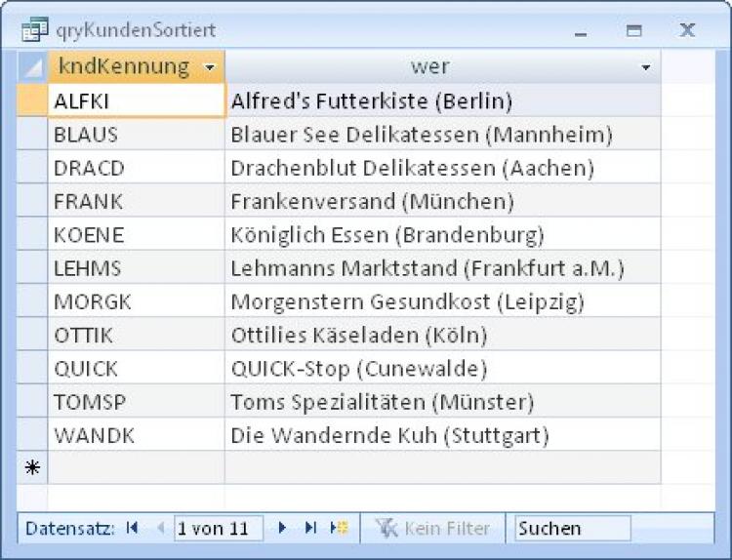Select row selector for the BLAUS record

pyautogui.click(x=32, y=134)
